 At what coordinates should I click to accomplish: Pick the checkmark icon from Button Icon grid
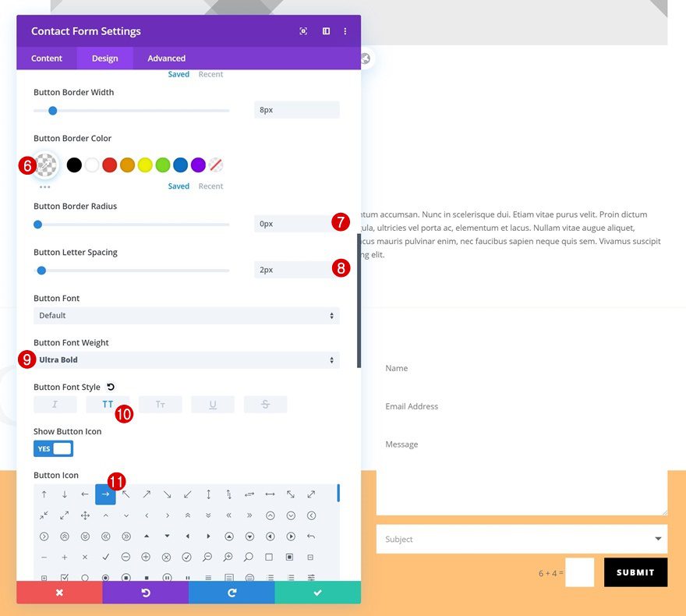point(105,557)
